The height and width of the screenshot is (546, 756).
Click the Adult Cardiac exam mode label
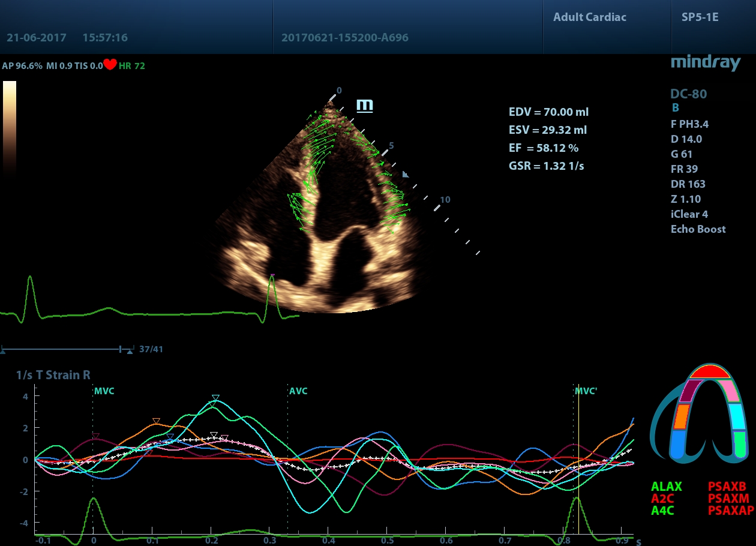click(x=589, y=17)
